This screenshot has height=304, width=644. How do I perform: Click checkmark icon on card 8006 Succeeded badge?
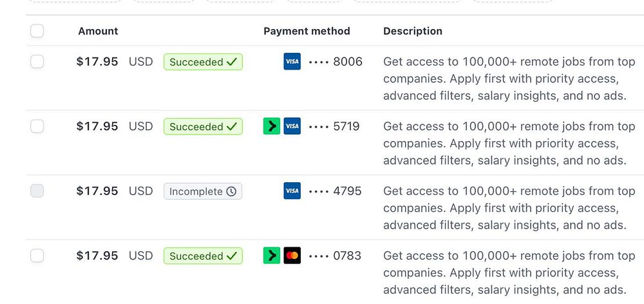tap(232, 62)
